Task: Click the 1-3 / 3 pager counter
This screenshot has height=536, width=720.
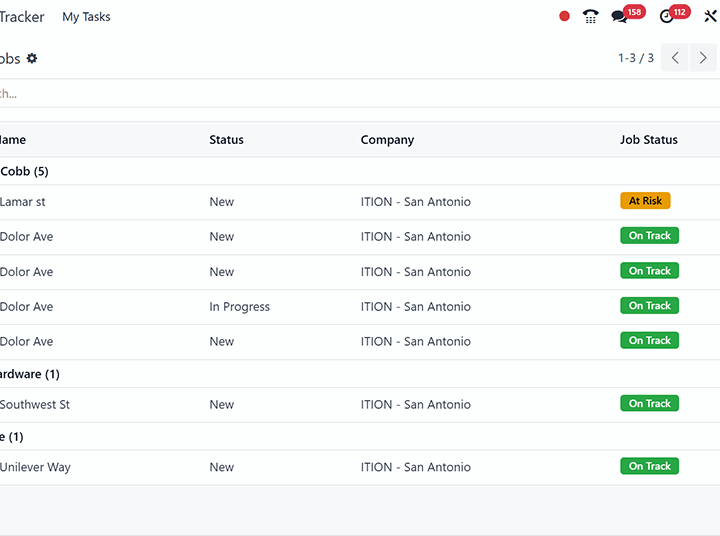Action: pyautogui.click(x=635, y=58)
